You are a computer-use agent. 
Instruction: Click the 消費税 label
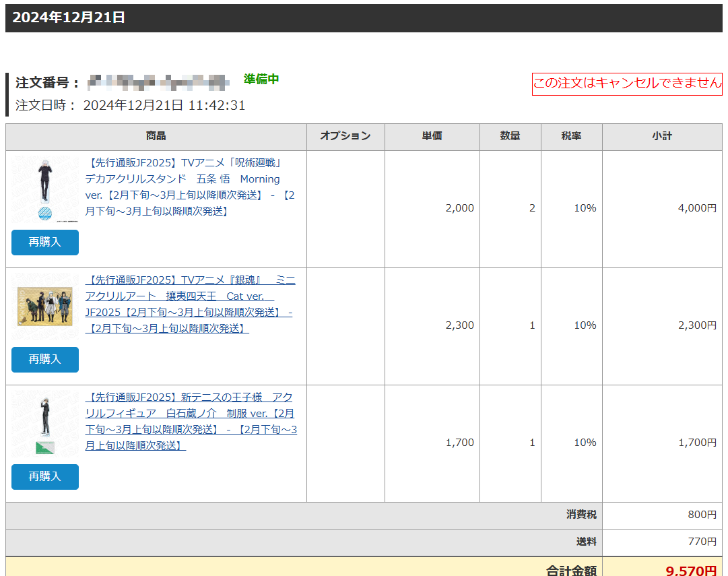tap(581, 515)
